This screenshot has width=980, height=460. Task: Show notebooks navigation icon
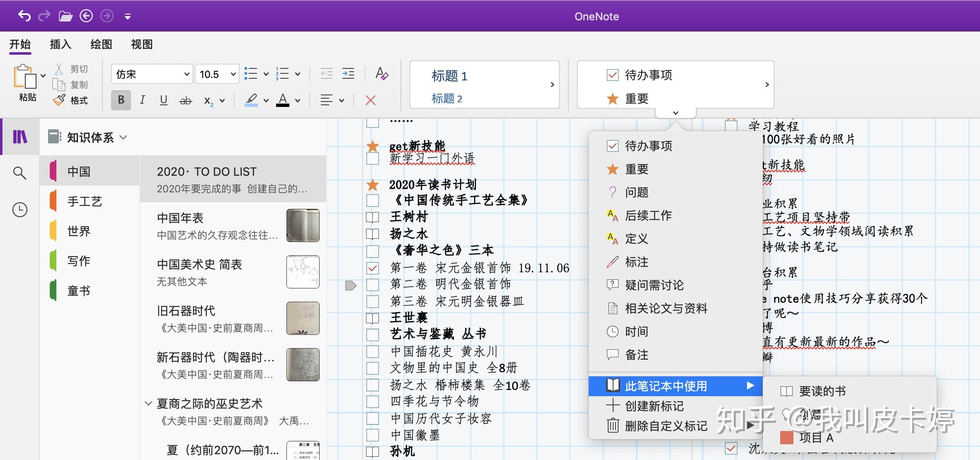pos(20,136)
